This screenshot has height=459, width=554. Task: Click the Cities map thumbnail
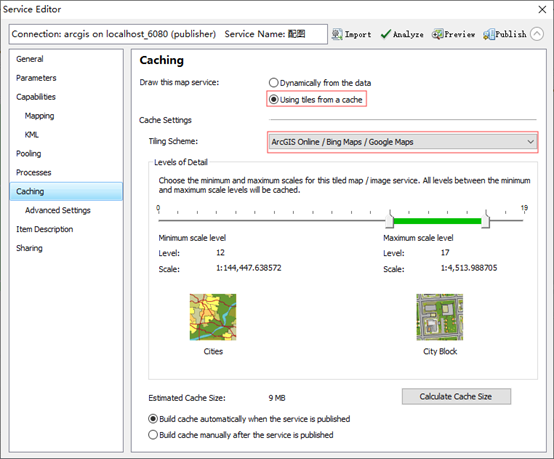213,317
